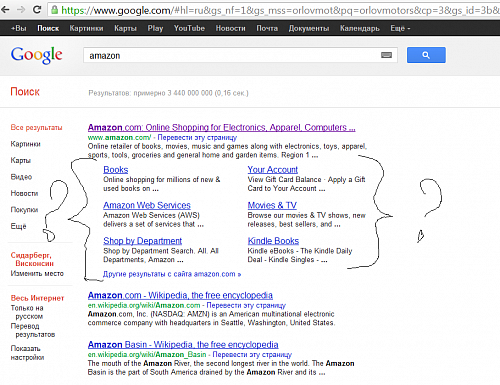Click the green en.wikipedia.org/wiki/Amazon.com URL text

[x=144, y=305]
